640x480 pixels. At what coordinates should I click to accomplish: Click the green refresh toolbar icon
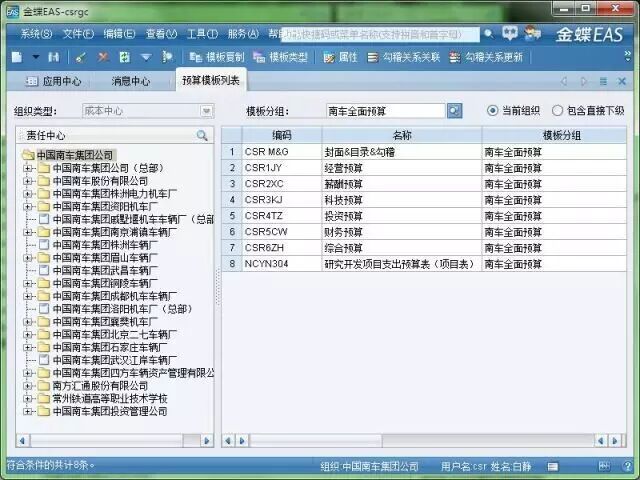pos(124,57)
